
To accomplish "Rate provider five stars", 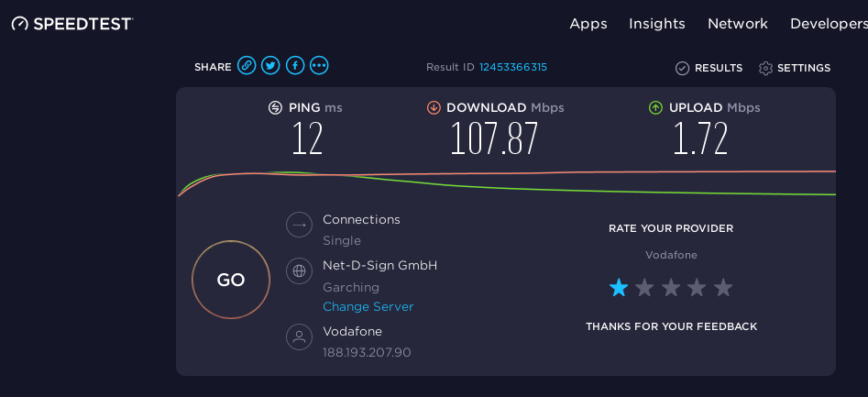I will [722, 288].
